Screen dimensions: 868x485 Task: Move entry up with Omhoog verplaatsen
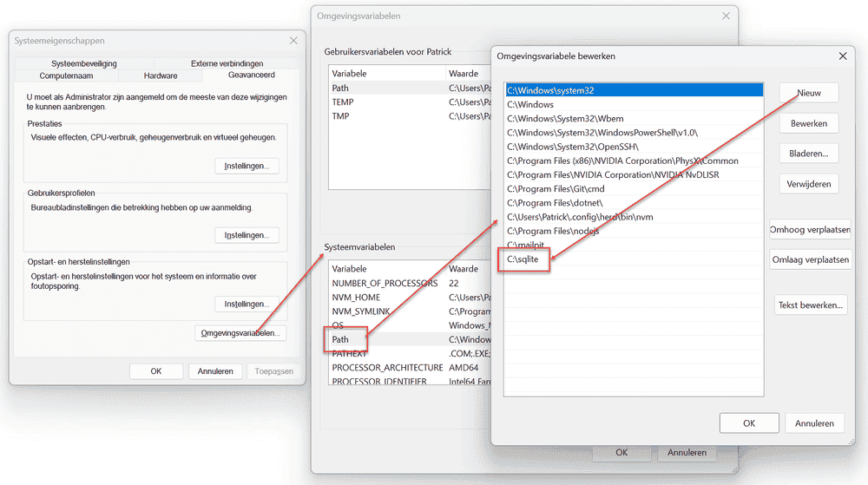coord(809,230)
